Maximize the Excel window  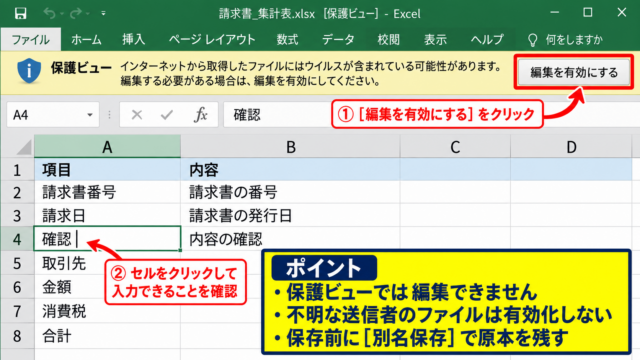588,13
